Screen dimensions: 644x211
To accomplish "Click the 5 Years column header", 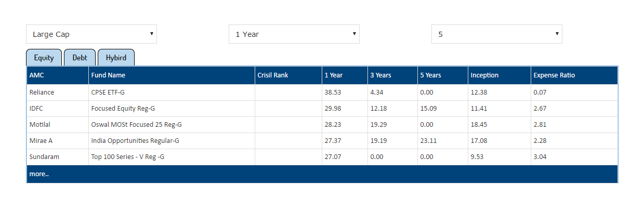I will click(x=431, y=75).
